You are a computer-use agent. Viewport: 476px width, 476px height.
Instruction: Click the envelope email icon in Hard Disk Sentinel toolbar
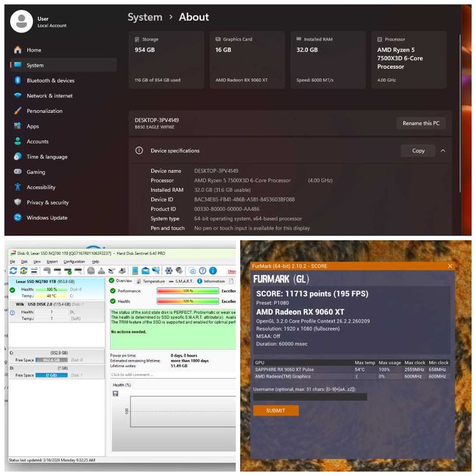coord(145,270)
